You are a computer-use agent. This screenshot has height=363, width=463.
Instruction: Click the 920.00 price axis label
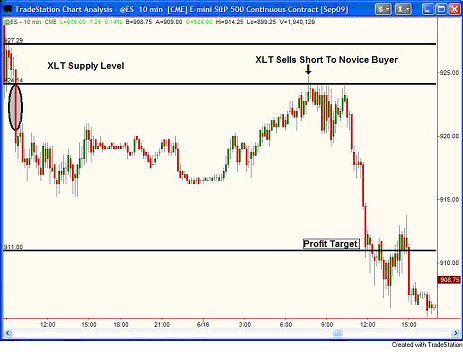pyautogui.click(x=449, y=136)
